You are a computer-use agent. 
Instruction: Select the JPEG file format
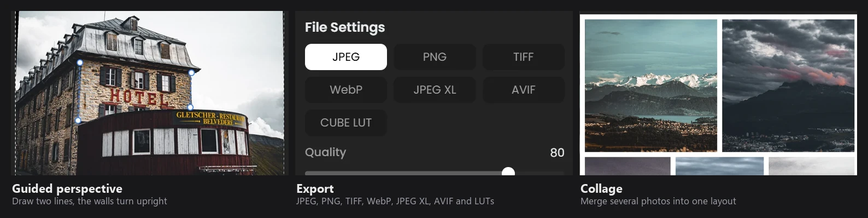pos(345,57)
